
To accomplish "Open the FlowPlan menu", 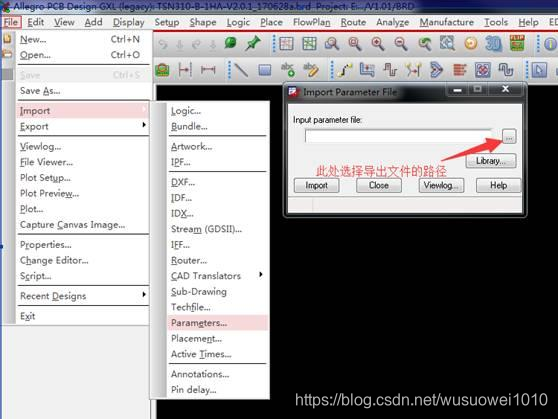I will pos(311,22).
